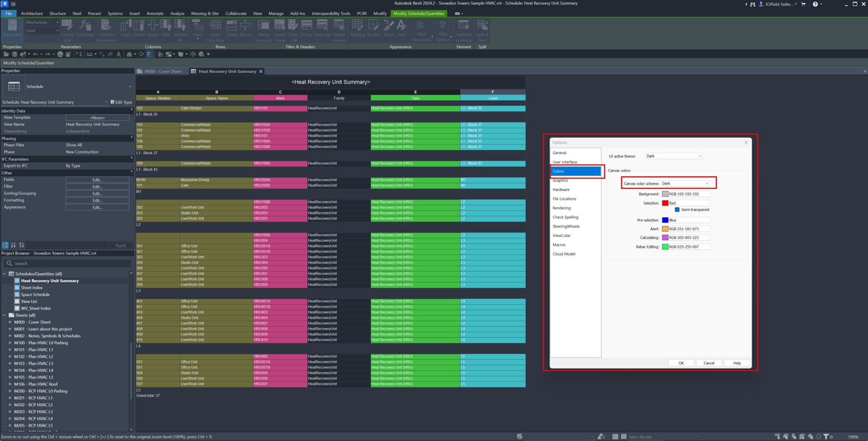
Task: Toggle categorized property view icon
Action: pos(5,245)
